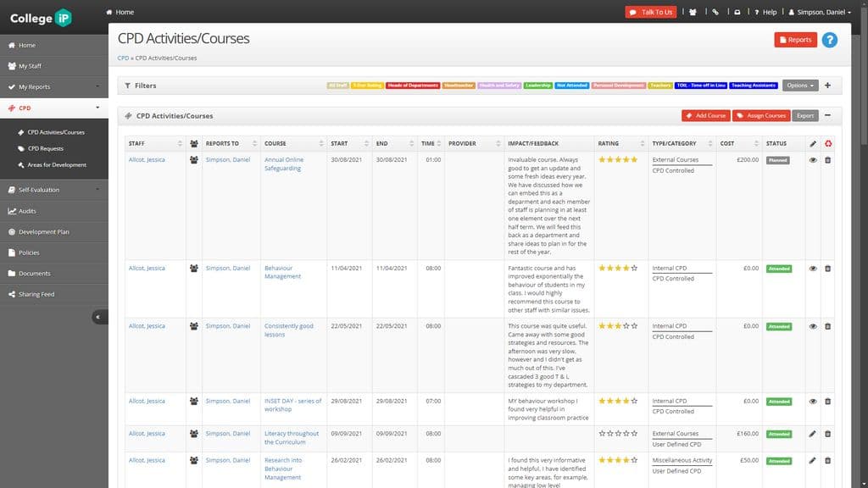The image size is (868, 488).
Task: View the Annual Online Safeguarding entry via eye icon
Action: 813,160
